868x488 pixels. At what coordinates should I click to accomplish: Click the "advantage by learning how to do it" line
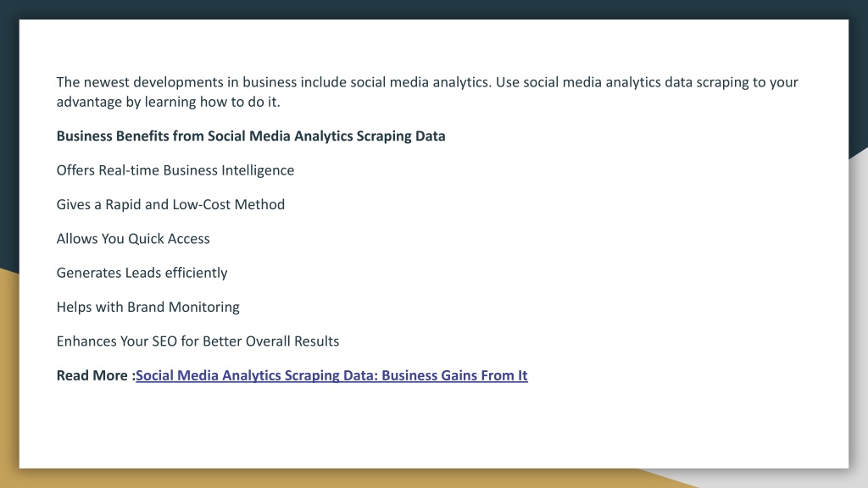pyautogui.click(x=169, y=102)
